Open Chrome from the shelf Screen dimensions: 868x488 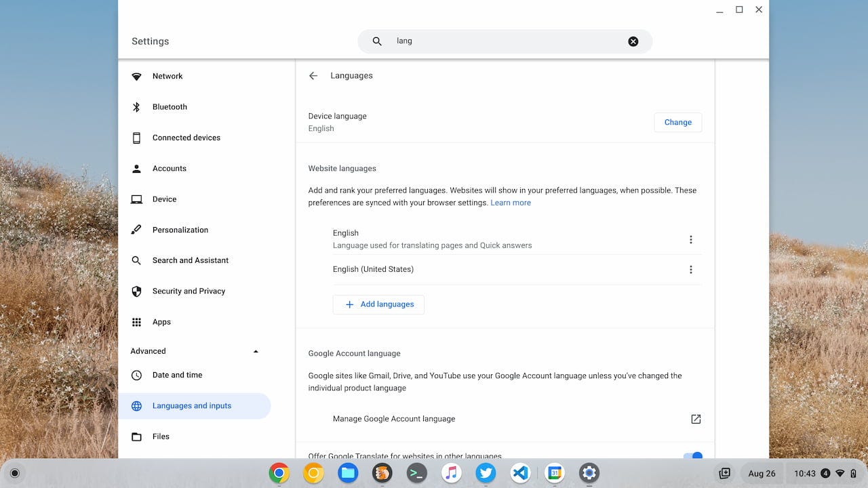[x=279, y=473]
